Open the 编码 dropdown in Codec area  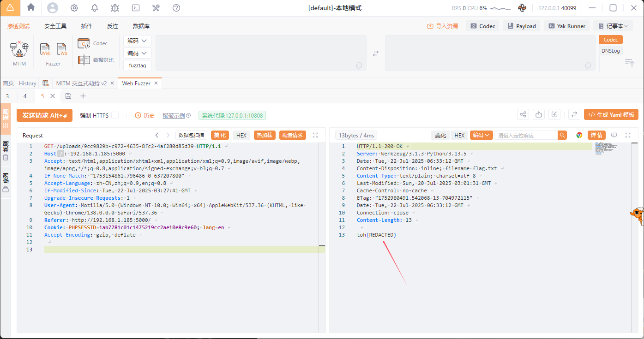(x=137, y=53)
